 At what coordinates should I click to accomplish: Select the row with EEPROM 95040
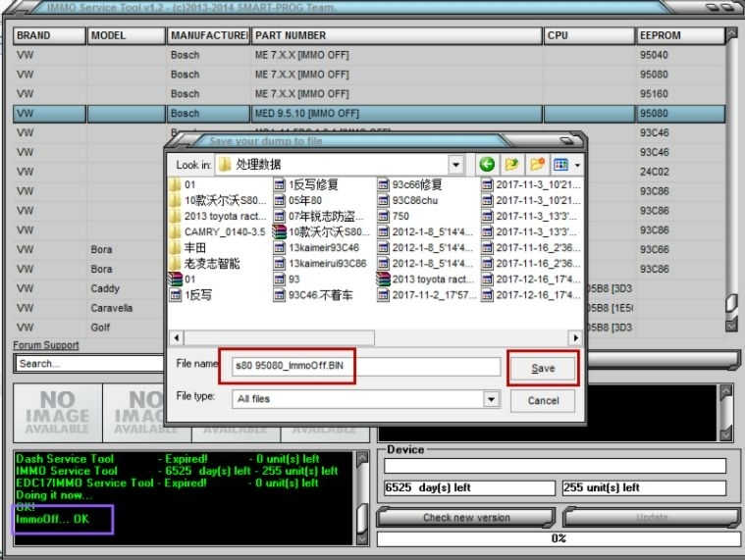coord(369,55)
